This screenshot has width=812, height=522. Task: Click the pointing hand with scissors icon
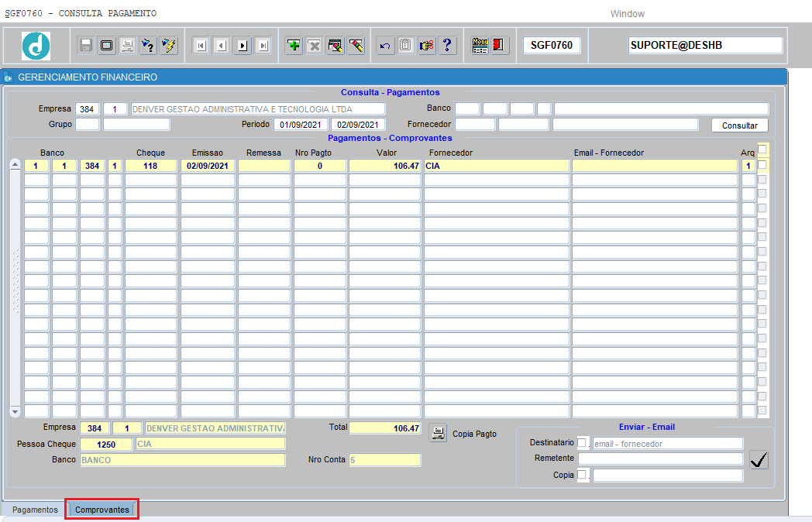coord(426,46)
